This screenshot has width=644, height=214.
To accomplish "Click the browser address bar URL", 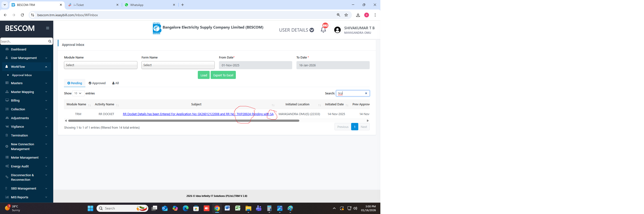I will point(68,15).
